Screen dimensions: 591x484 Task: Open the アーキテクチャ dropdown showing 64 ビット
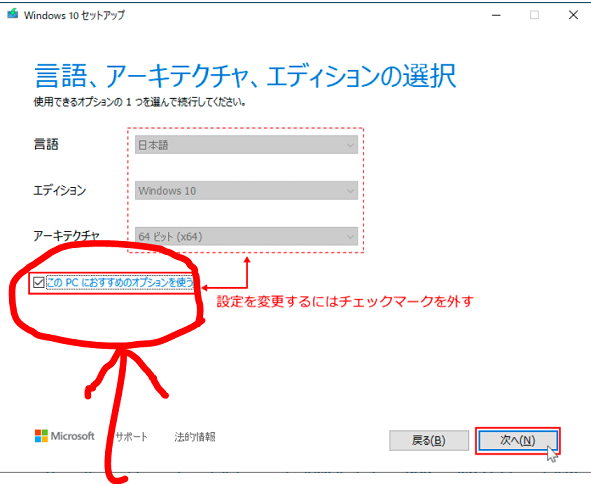(x=246, y=236)
